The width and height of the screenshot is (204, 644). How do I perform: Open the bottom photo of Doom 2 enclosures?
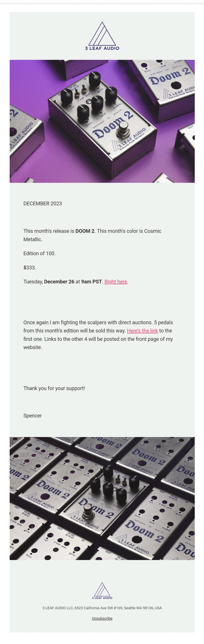(x=102, y=498)
